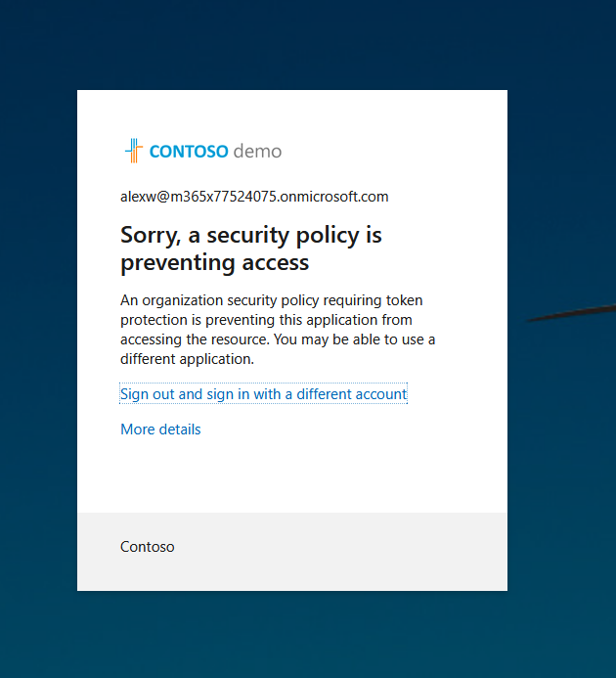This screenshot has width=616, height=678.
Task: Click the dark streak in the background image
Action: coord(571,313)
